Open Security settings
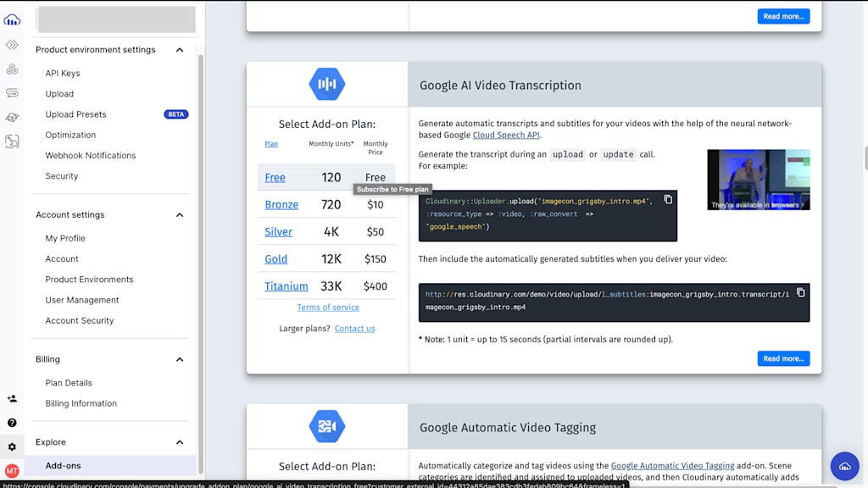 (x=61, y=176)
